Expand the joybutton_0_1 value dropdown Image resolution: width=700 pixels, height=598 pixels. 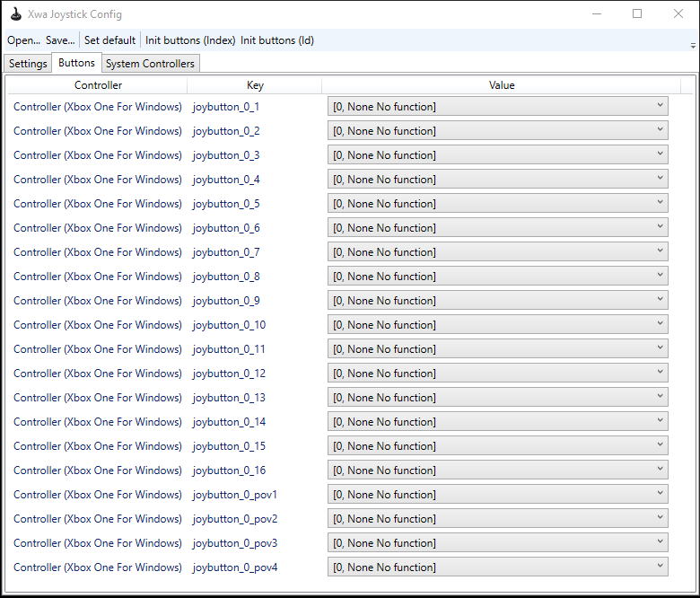click(497, 107)
